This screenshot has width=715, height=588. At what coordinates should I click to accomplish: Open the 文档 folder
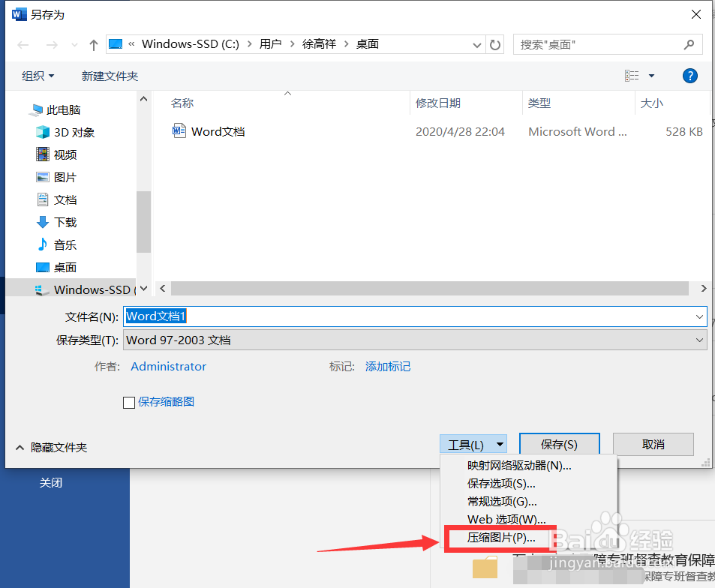pyautogui.click(x=56, y=199)
